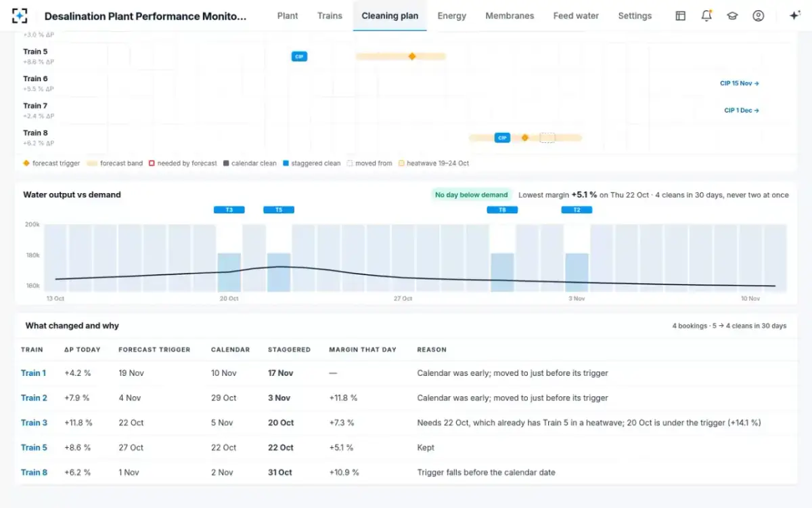Click the Forecast Trigger column header
The image size is (812, 508).
[154, 350]
